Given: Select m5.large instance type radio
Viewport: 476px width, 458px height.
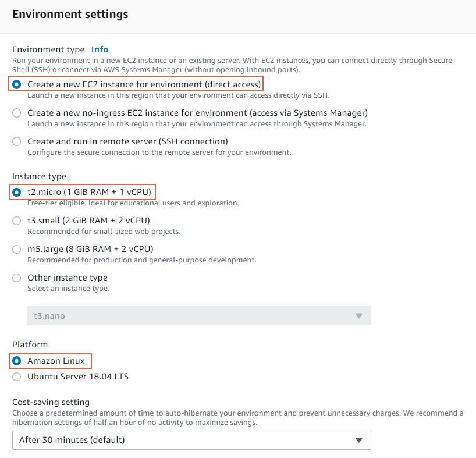Looking at the screenshot, I should point(17,249).
